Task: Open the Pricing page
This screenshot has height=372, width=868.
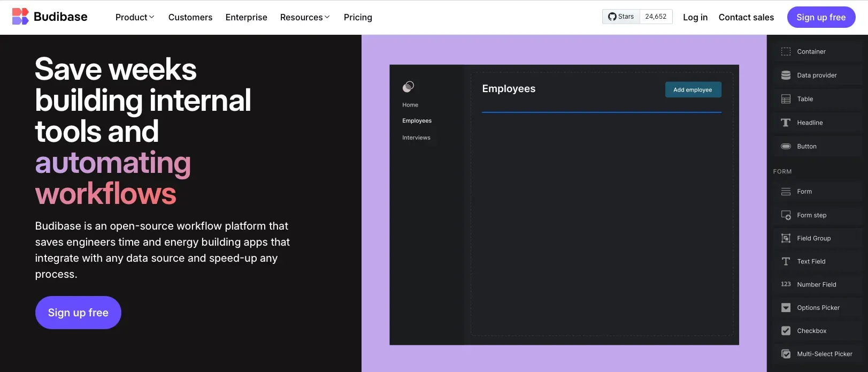Action: (x=358, y=17)
